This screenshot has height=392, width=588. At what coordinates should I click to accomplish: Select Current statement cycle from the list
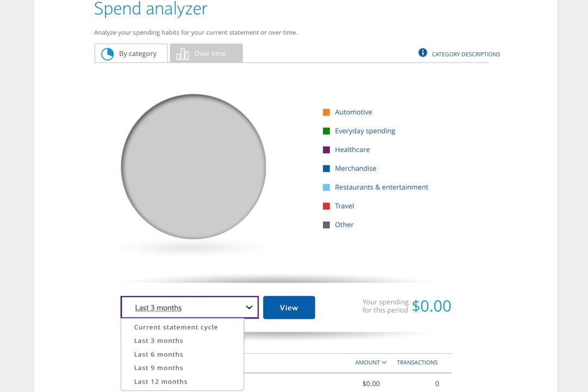pyautogui.click(x=175, y=327)
